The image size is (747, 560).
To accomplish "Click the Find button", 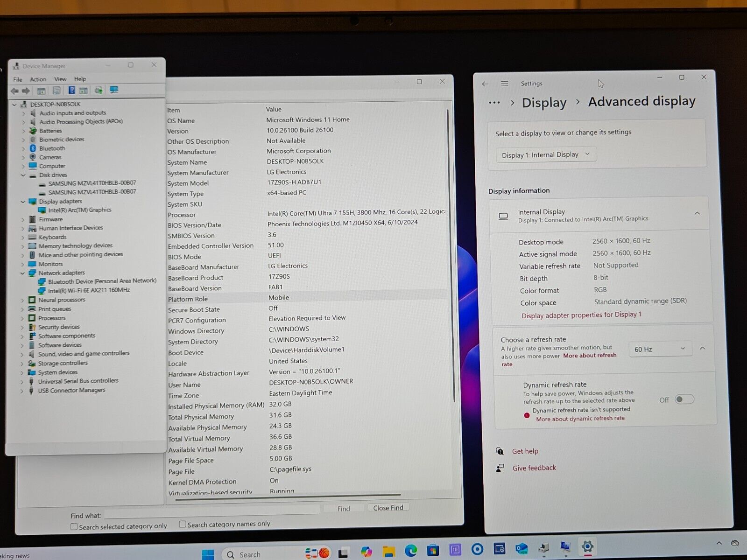I will [344, 509].
